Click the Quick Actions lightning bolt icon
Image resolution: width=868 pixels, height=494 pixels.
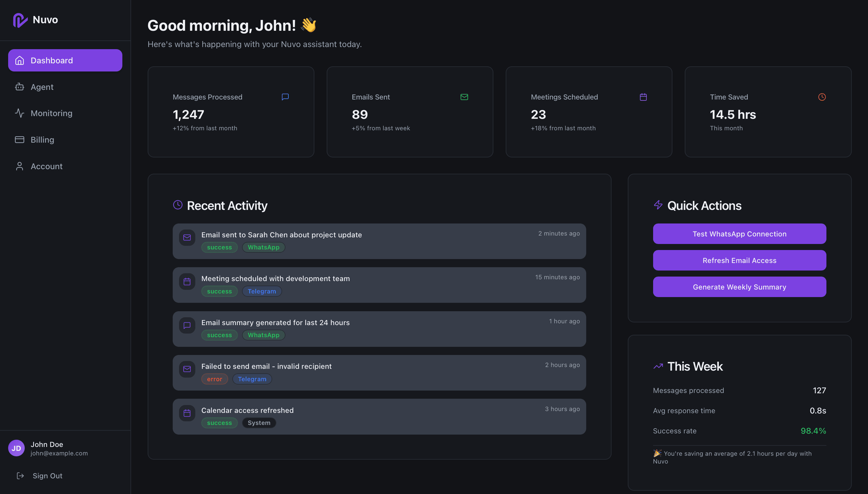tap(658, 205)
